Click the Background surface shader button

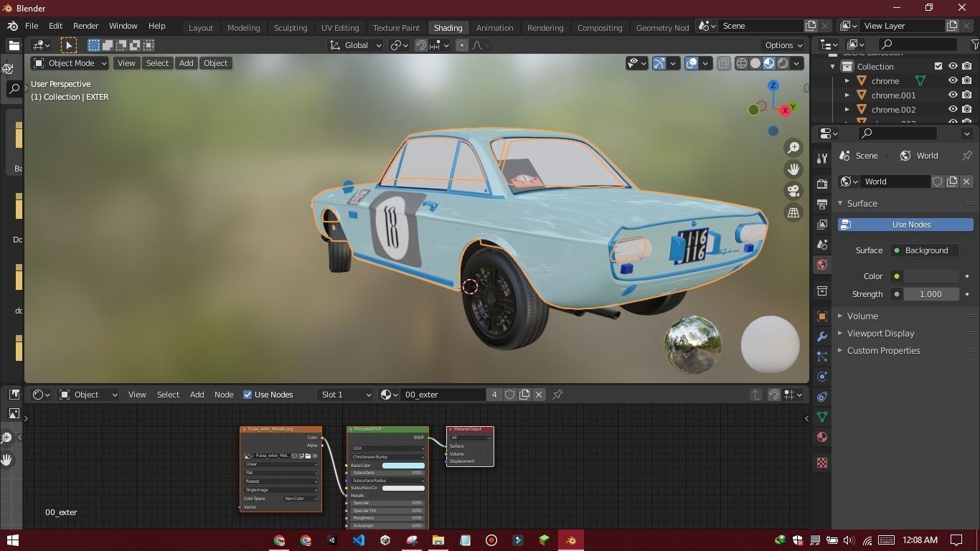pos(925,250)
